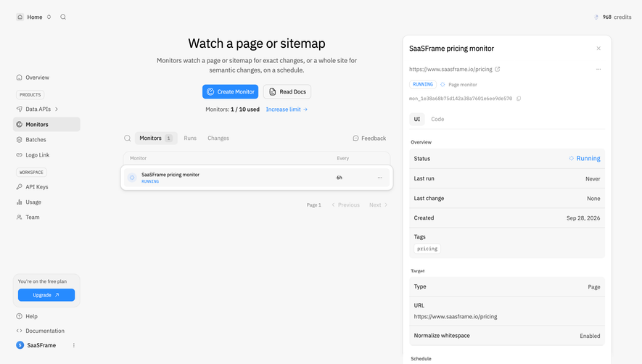Click the 968 credits text
The image size is (642, 364).
click(x=617, y=17)
